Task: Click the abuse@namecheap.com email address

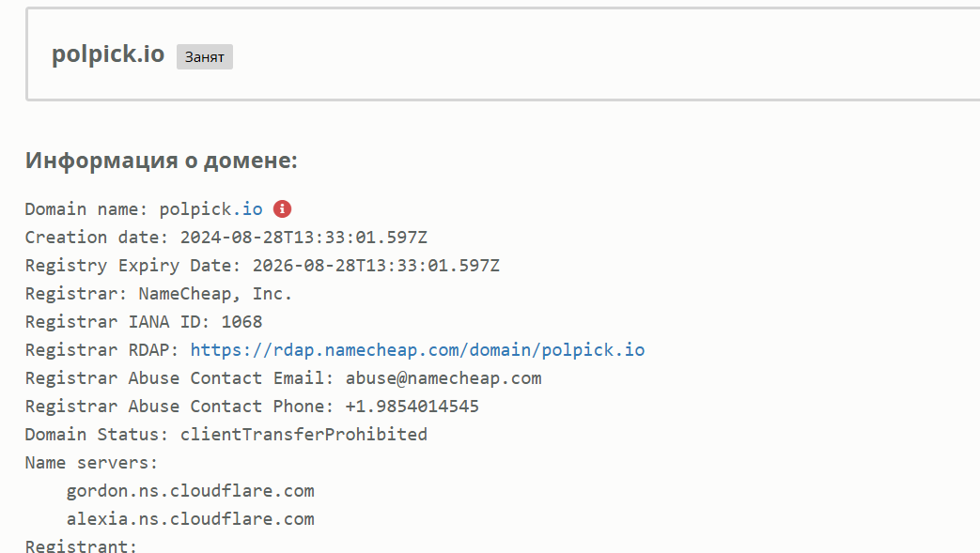Action: pyautogui.click(x=443, y=378)
